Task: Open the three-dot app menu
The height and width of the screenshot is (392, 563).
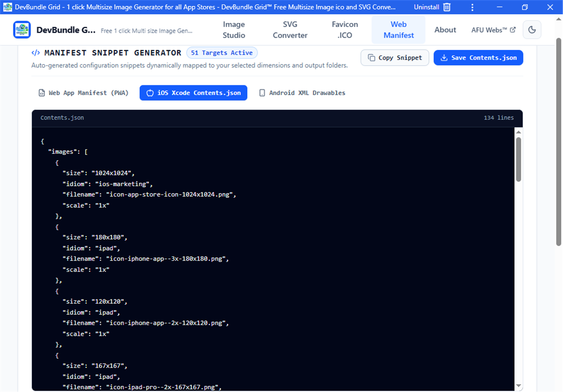Action: click(x=472, y=7)
